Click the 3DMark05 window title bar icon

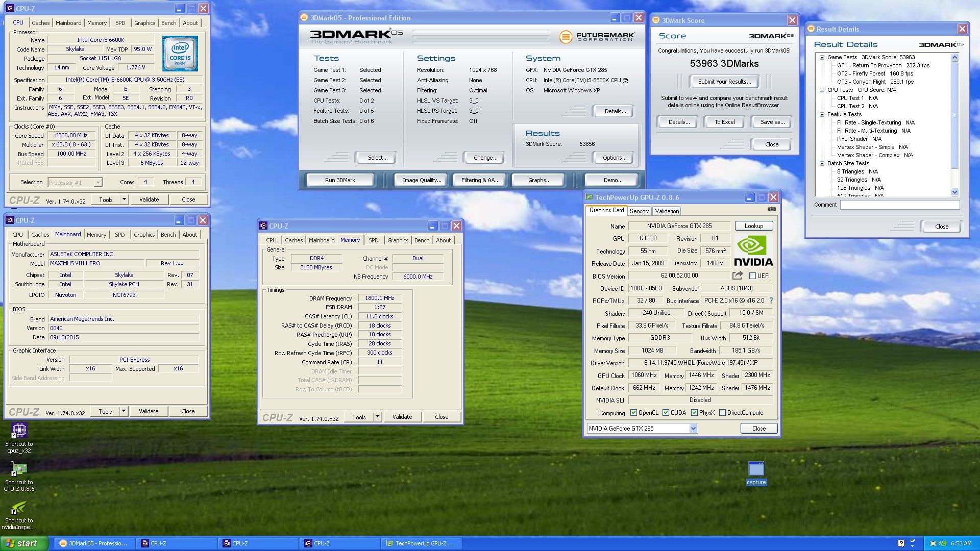[x=304, y=18]
